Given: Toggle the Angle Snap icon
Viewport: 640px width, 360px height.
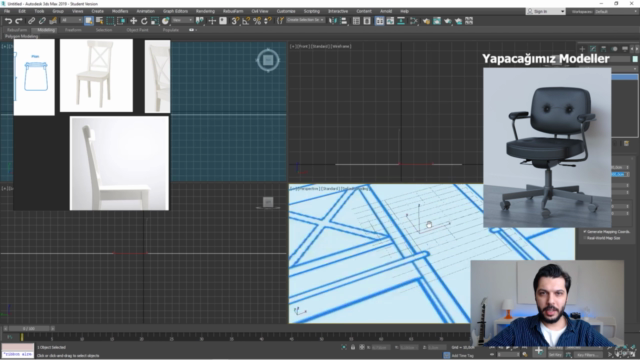Looking at the screenshot, I should click(x=246, y=21).
